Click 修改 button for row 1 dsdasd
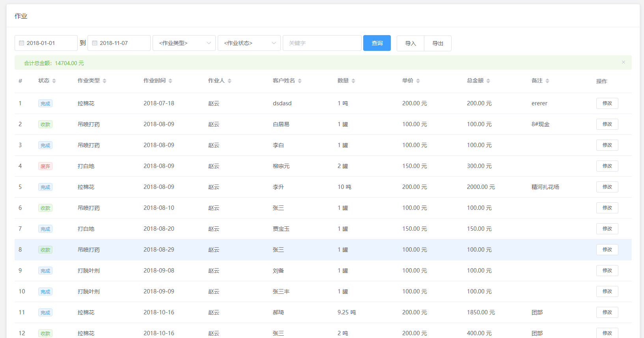This screenshot has height=338, width=644. 607,103
